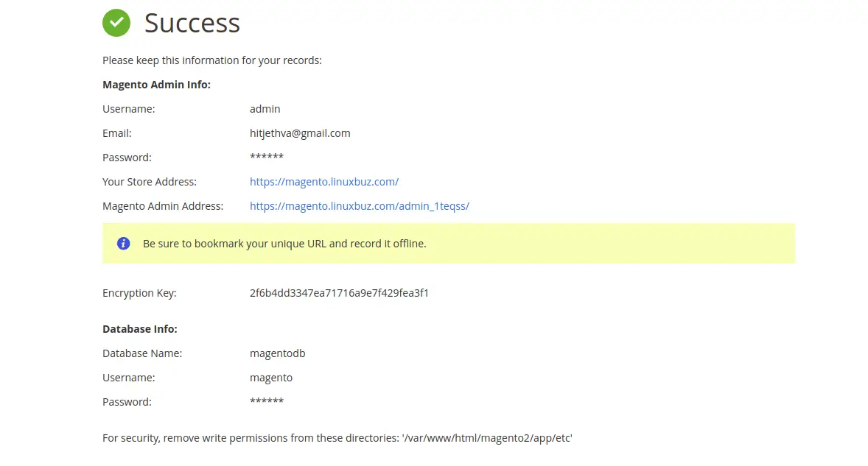
Task: Open the Magento Admin Address link
Action: pos(359,206)
